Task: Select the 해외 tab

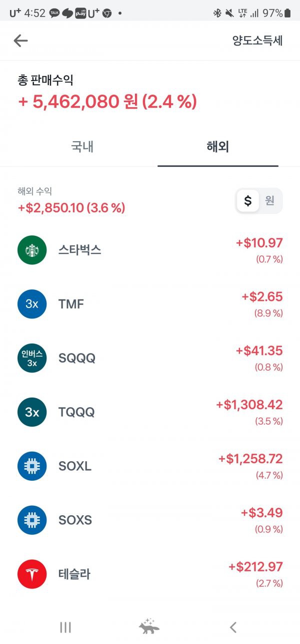Action: [217, 147]
